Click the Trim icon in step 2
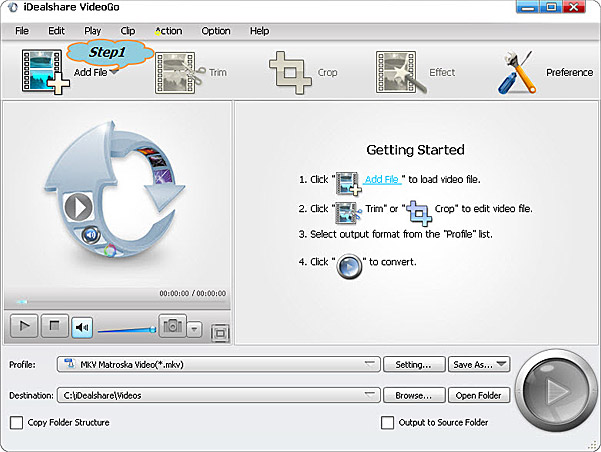 (x=348, y=212)
